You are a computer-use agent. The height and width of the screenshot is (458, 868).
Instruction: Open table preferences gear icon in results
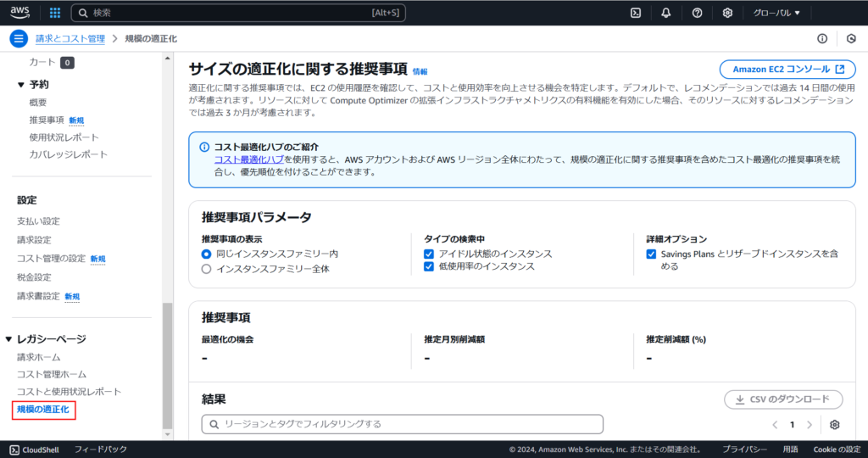point(835,424)
